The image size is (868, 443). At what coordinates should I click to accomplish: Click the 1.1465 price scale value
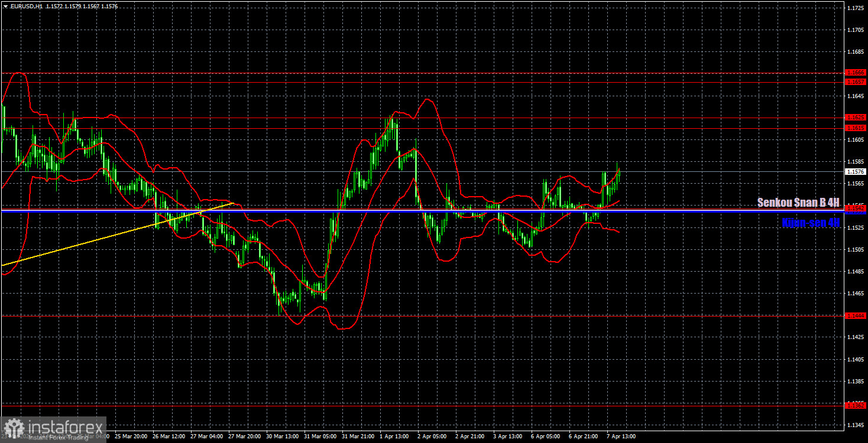pyautogui.click(x=856, y=294)
